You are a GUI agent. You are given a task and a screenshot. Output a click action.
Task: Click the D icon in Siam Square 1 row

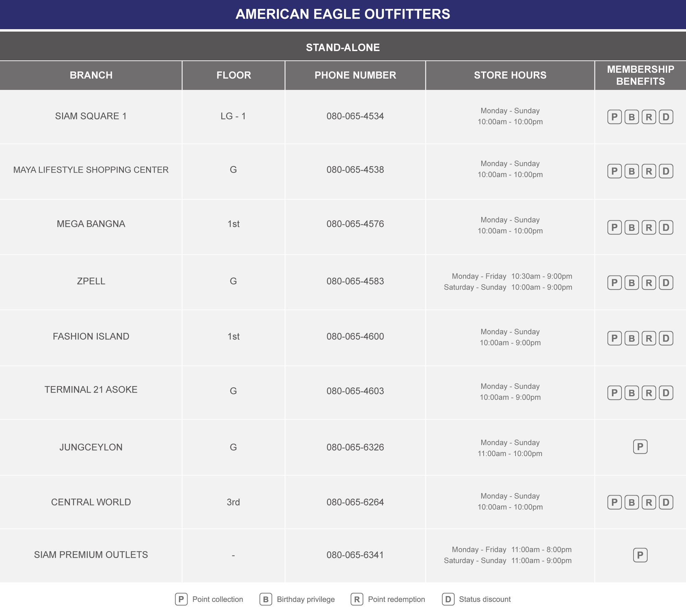coord(666,117)
